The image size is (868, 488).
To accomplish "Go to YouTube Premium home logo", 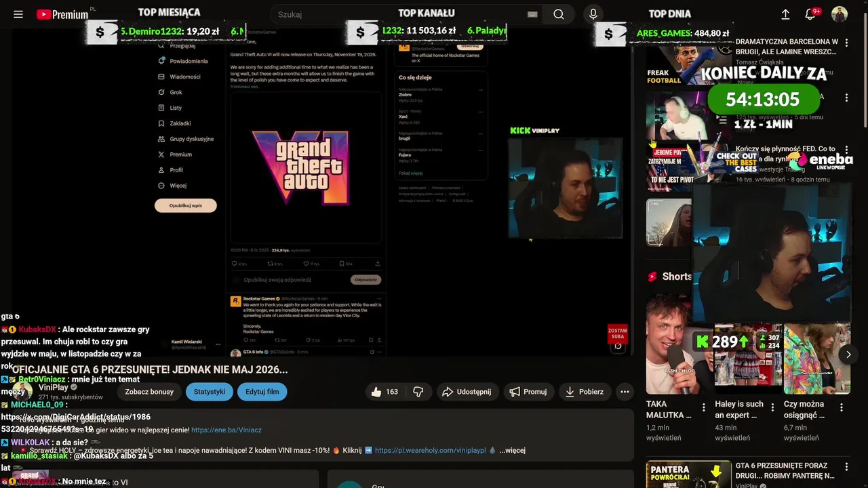I will [x=62, y=14].
